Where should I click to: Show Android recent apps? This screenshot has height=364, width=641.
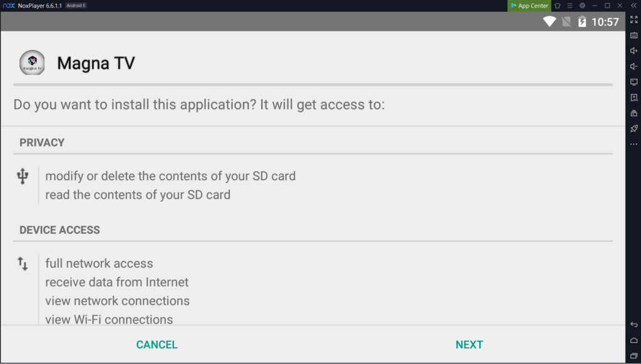click(633, 356)
